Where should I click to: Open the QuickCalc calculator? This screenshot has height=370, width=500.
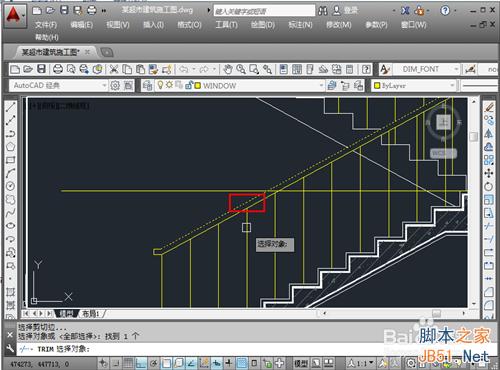coord(349,69)
